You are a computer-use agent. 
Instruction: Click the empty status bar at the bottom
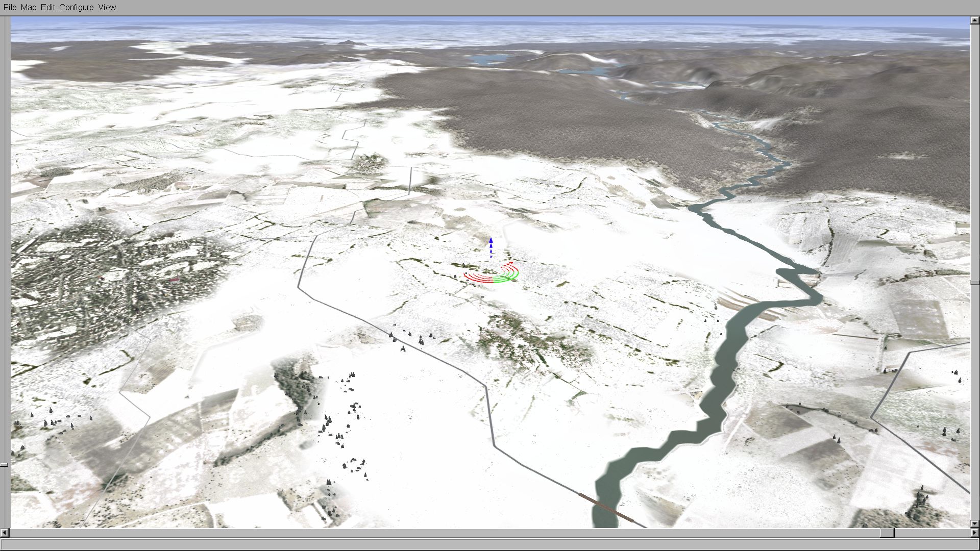click(490, 544)
